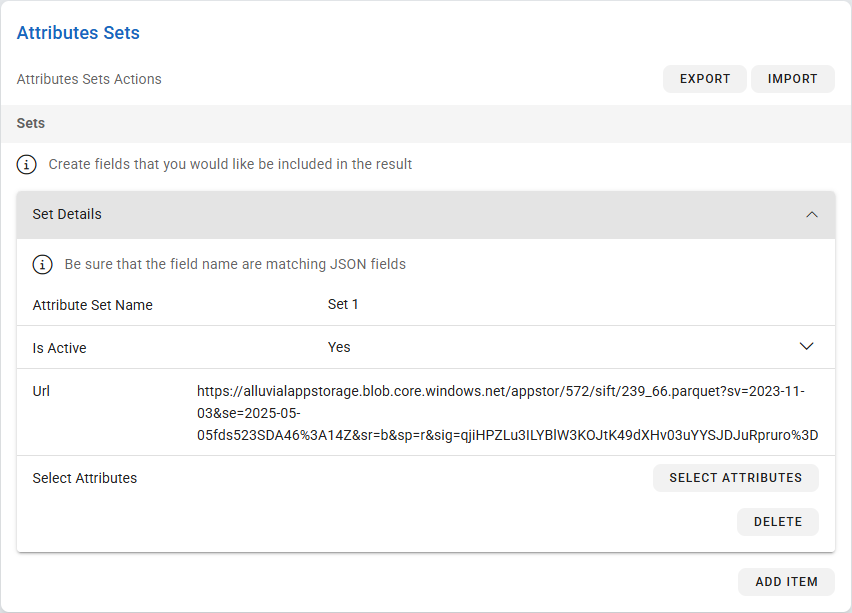Viewport: 852px width, 613px height.
Task: Open the SELECT ATTRIBUTES dialog
Action: [x=735, y=478]
